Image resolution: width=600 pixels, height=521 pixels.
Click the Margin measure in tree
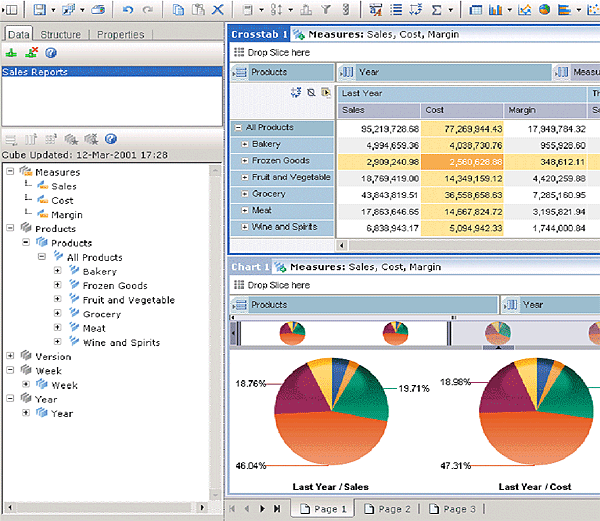click(x=67, y=215)
